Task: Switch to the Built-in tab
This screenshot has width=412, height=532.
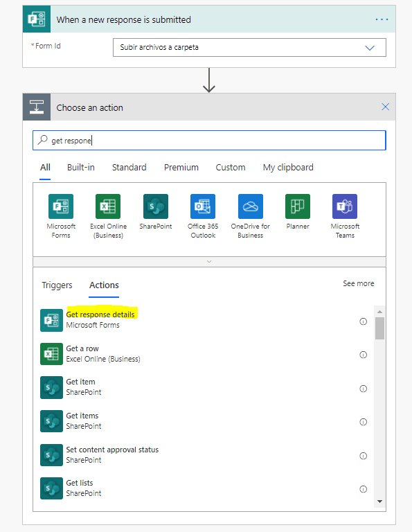Action: [81, 167]
